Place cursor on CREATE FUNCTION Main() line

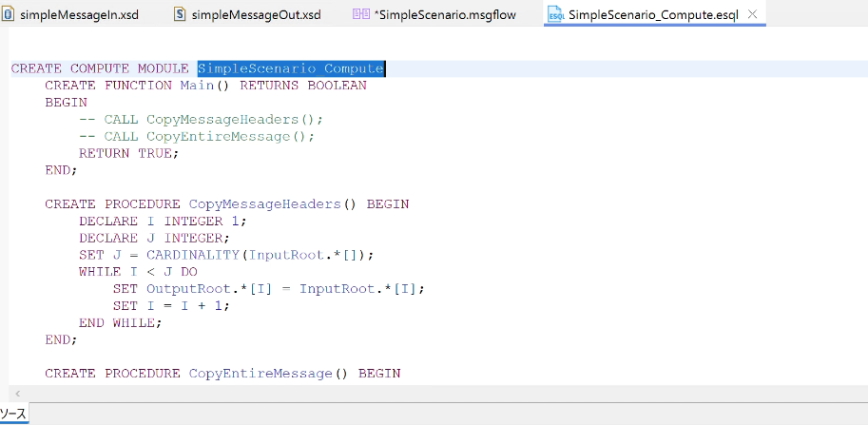(206, 86)
